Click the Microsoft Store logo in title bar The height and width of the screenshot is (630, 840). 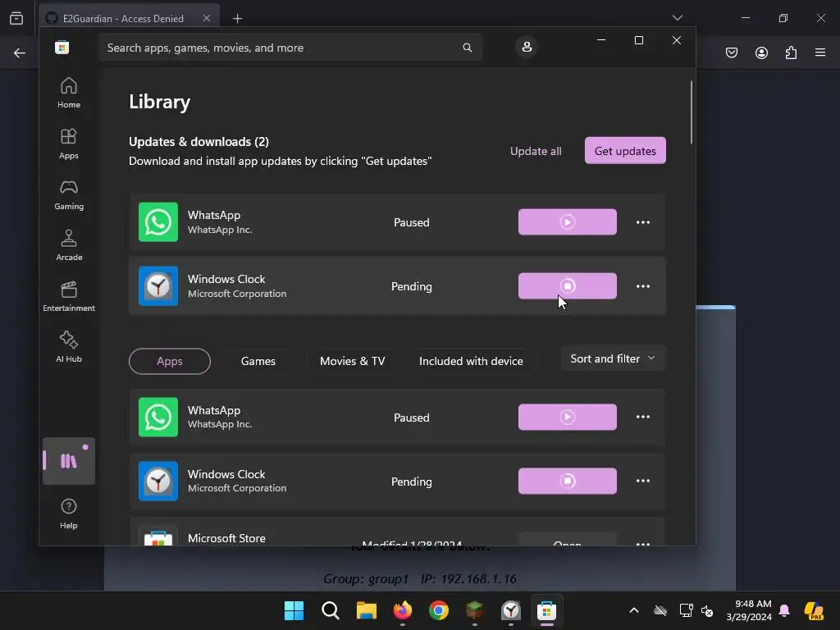pos(62,47)
